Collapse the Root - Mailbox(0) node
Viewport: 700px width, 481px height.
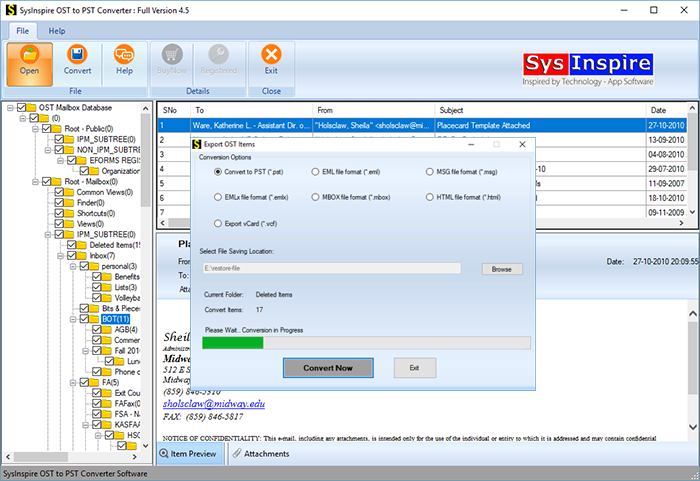point(35,182)
